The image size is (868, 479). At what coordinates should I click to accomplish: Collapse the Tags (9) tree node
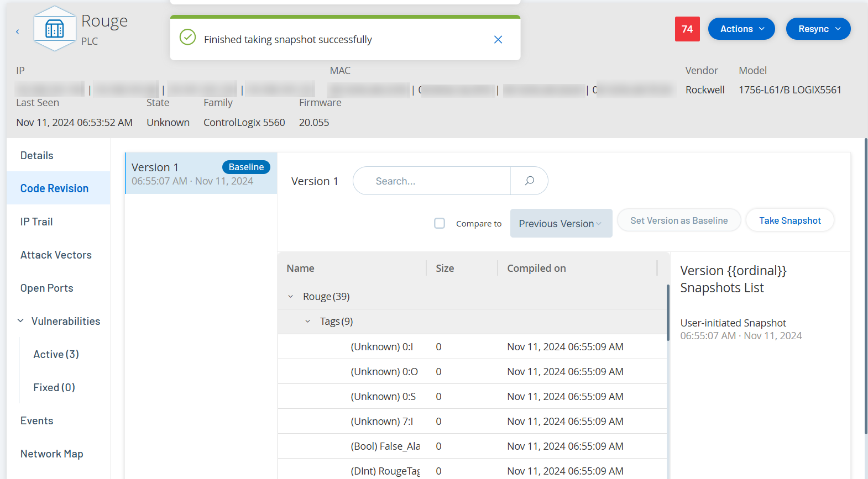[x=308, y=322]
